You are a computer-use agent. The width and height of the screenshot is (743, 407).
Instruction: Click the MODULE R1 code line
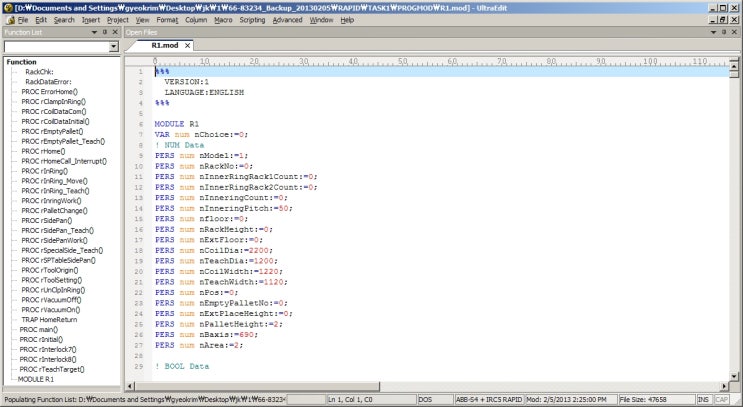click(177, 124)
